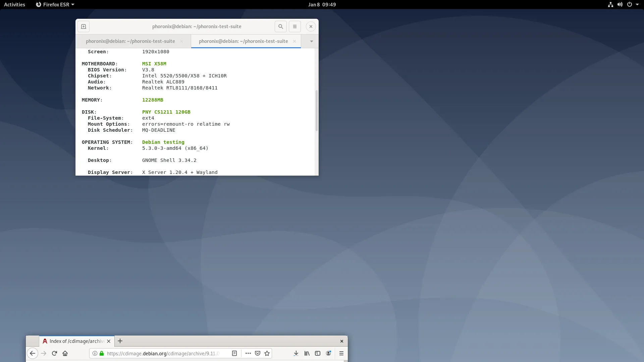The width and height of the screenshot is (644, 362).
Task: Click the clock showing Jan 8 09:49
Action: [322, 4]
